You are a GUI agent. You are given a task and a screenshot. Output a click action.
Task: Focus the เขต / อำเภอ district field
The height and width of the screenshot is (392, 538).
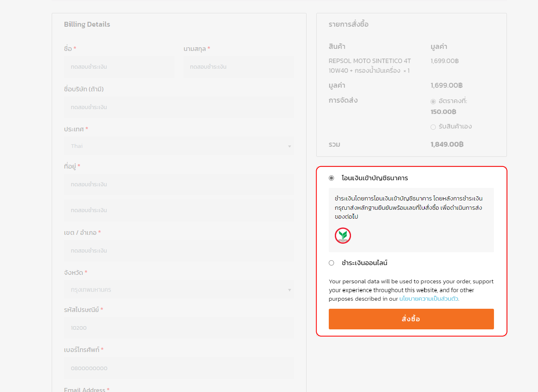point(179,251)
